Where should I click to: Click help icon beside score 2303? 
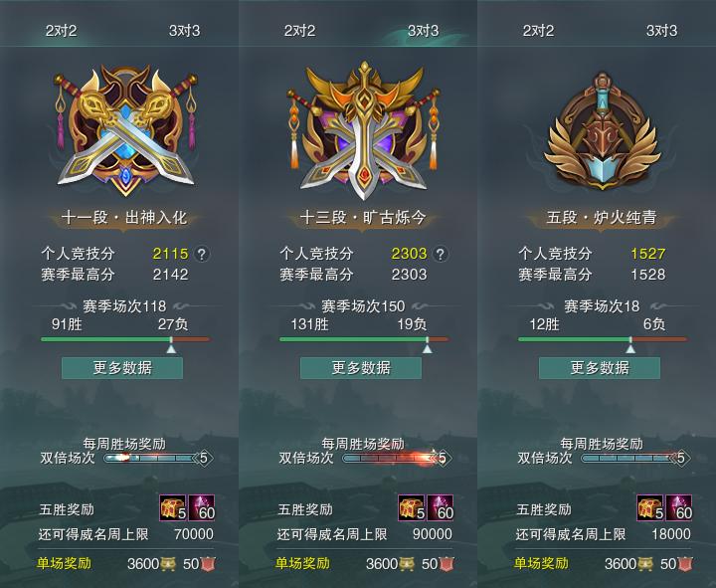pos(441,254)
